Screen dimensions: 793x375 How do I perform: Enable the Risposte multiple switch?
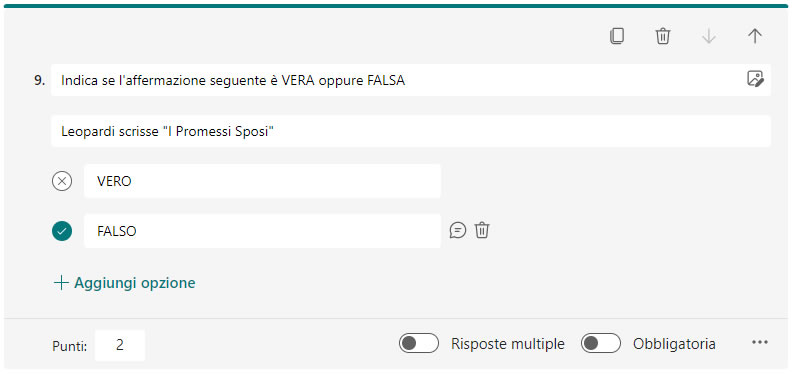coord(419,343)
